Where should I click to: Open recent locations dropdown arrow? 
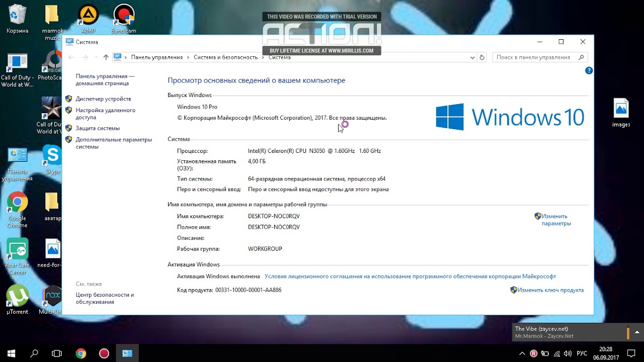coord(96,57)
